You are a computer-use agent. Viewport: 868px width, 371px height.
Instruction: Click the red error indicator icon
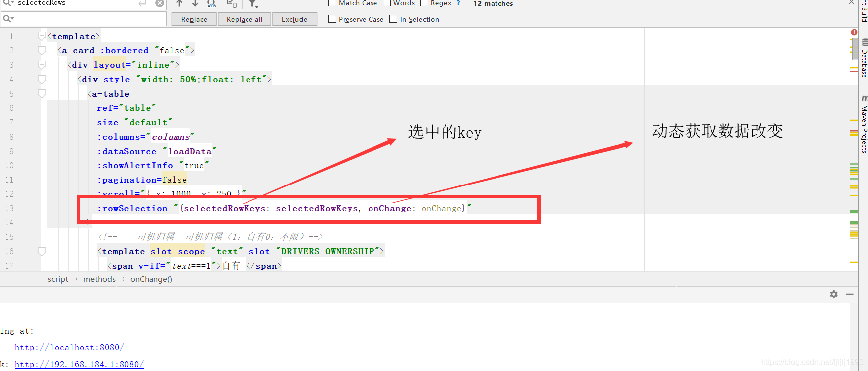click(x=854, y=32)
